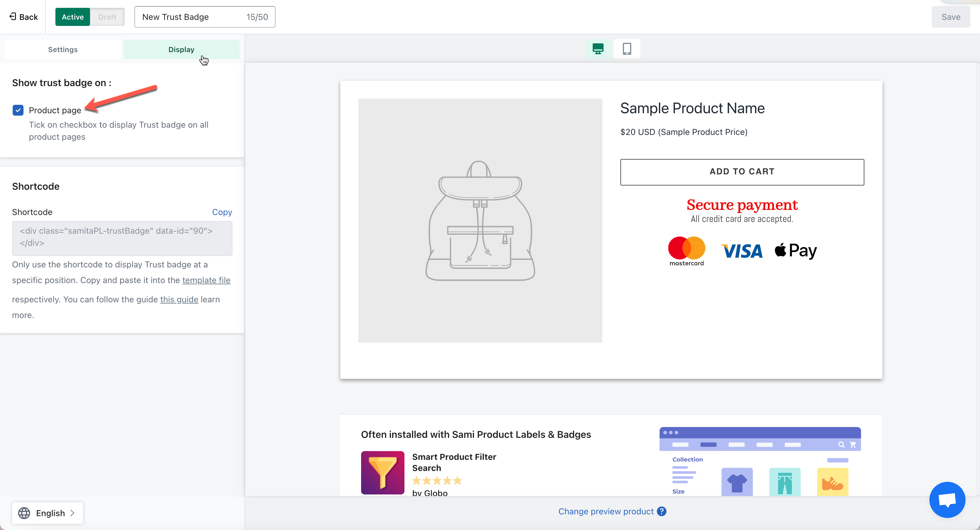Click the Show trust badge on heading
The height and width of the screenshot is (530, 980).
tap(62, 83)
